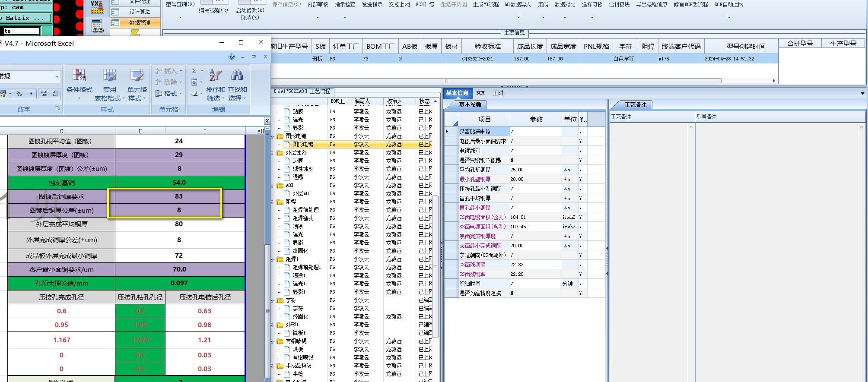
Task: Click the 导出流程信息 toolbar button
Action: coord(652,4)
